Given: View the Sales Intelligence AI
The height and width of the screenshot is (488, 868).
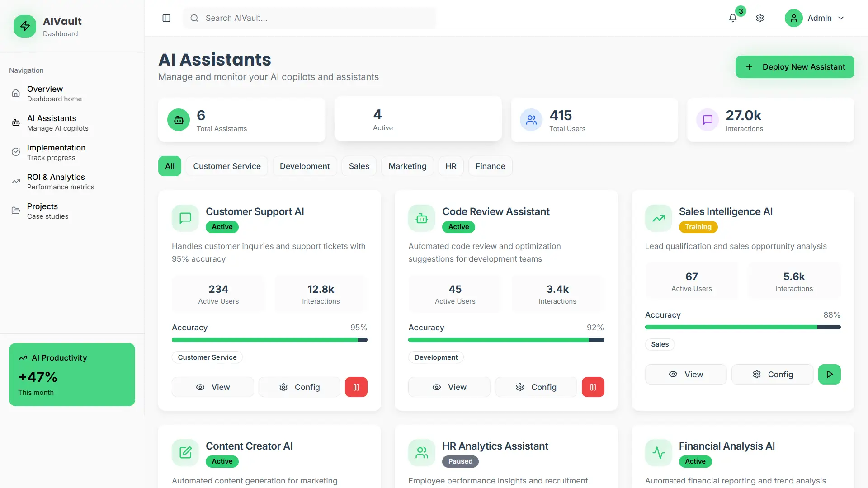Looking at the screenshot, I should pyautogui.click(x=686, y=374).
